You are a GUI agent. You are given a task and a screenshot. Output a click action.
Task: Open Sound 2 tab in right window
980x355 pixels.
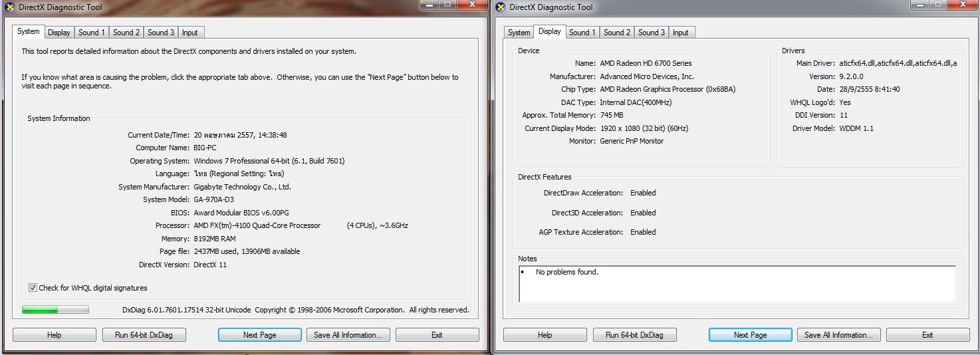(617, 33)
